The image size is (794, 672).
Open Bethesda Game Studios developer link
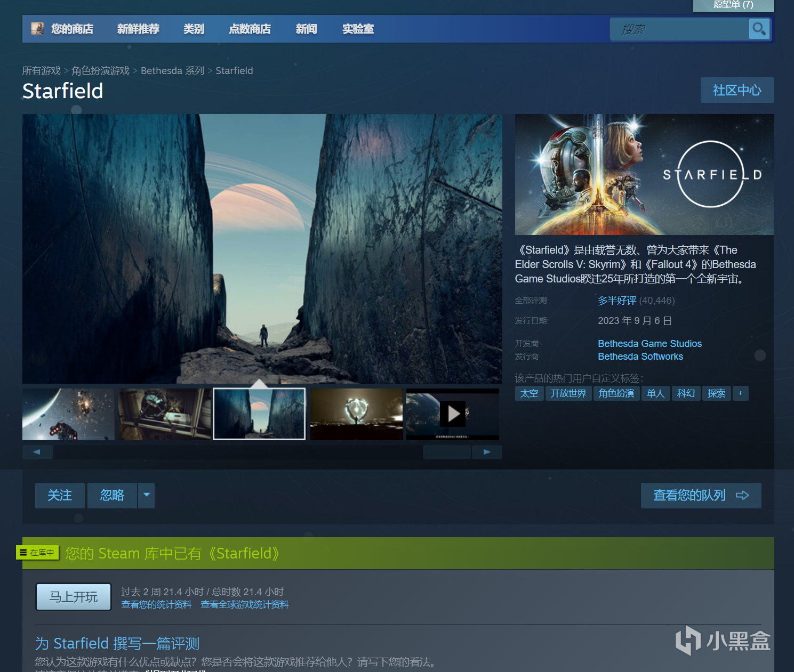click(649, 344)
